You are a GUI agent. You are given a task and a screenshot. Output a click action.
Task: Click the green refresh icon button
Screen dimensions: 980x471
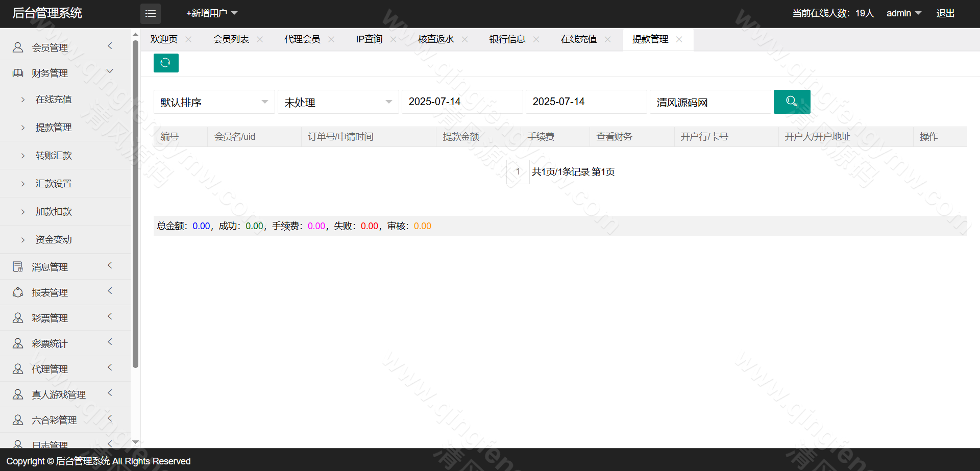166,63
